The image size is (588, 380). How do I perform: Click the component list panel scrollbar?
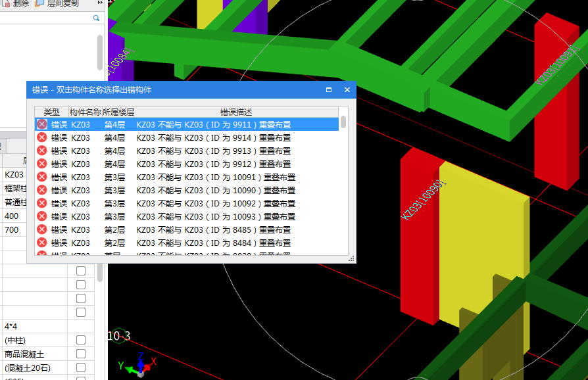100,53
